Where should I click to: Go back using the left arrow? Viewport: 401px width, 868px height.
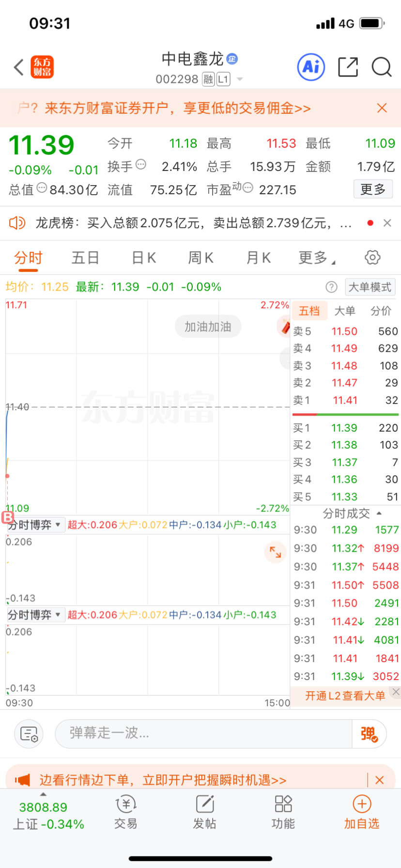[x=19, y=67]
